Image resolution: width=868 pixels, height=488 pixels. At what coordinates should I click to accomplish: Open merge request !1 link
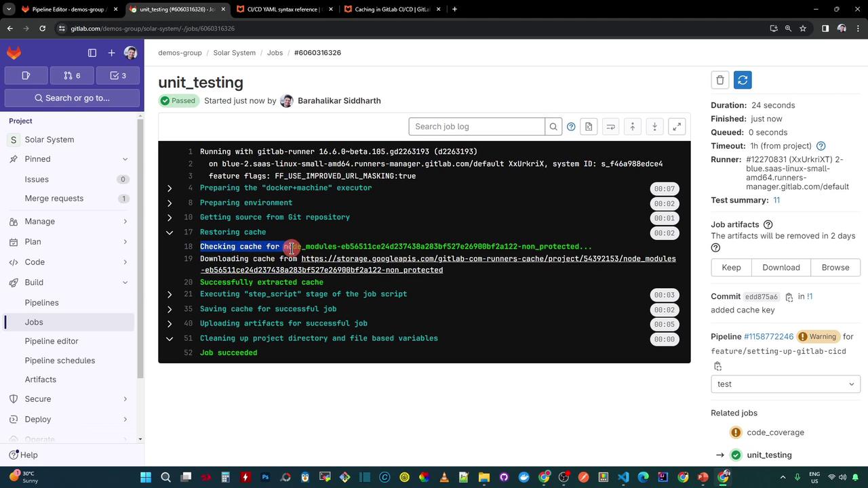(810, 297)
